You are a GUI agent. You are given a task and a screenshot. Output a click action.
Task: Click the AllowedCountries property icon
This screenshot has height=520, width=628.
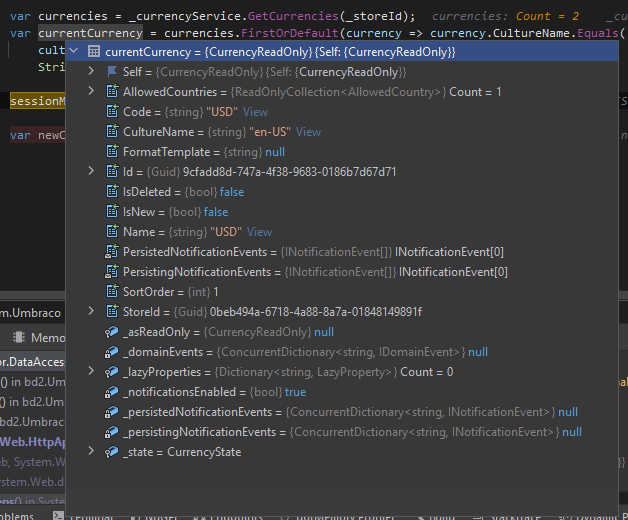[112, 91]
